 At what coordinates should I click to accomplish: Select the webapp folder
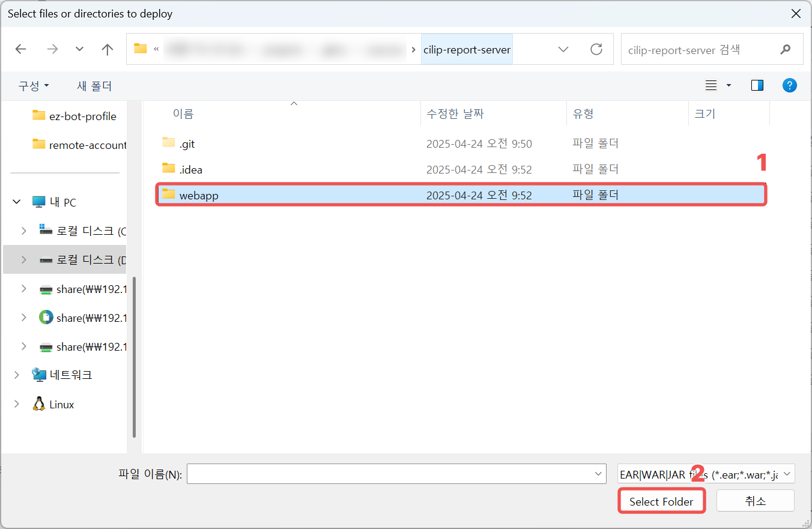coord(461,195)
